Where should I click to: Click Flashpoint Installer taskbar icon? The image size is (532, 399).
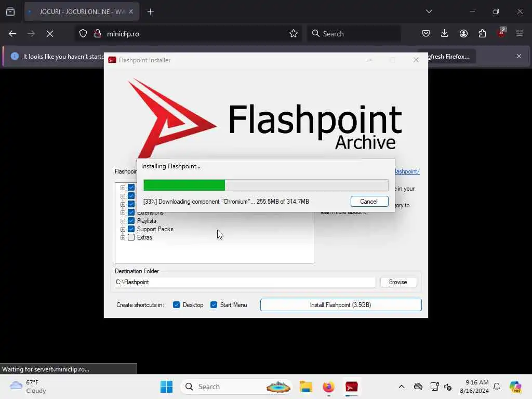point(352,387)
